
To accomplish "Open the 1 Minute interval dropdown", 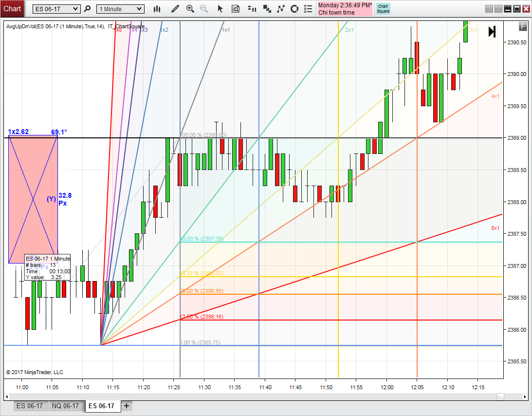I will click(x=120, y=9).
